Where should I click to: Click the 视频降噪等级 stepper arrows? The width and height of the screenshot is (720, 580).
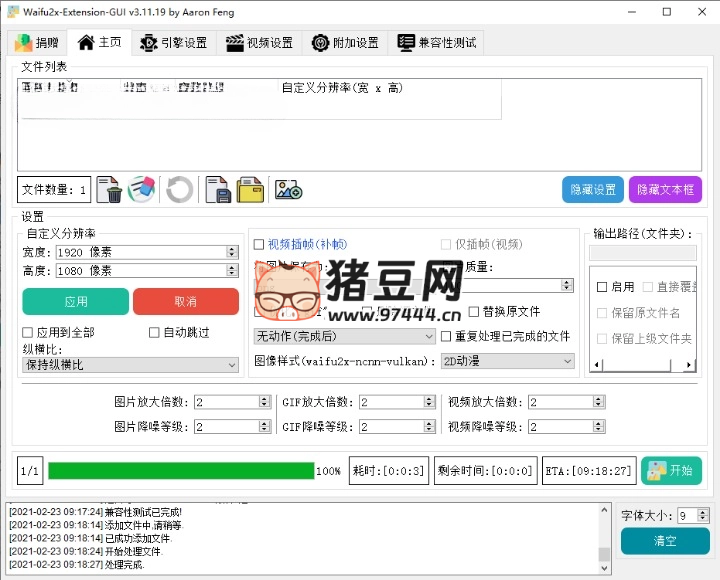[x=598, y=427]
